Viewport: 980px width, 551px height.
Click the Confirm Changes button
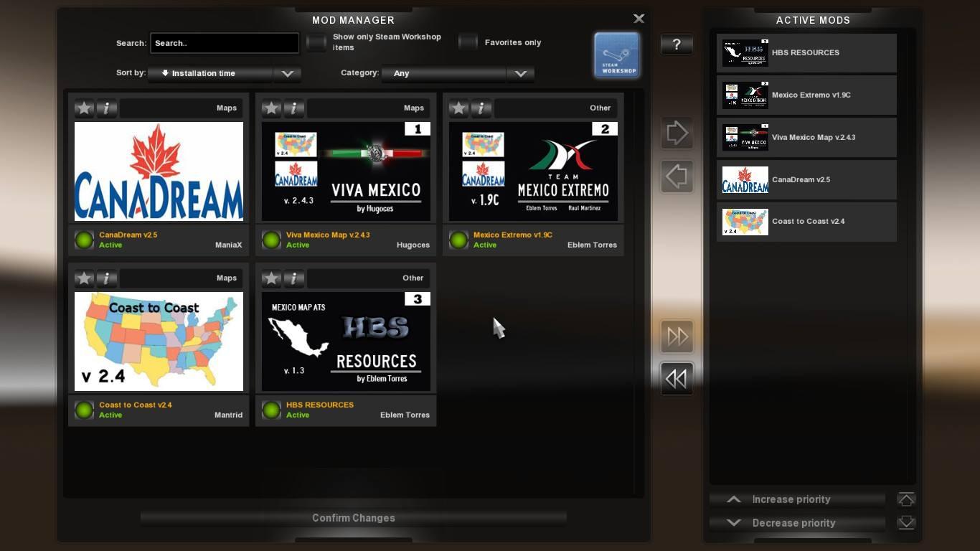(353, 518)
